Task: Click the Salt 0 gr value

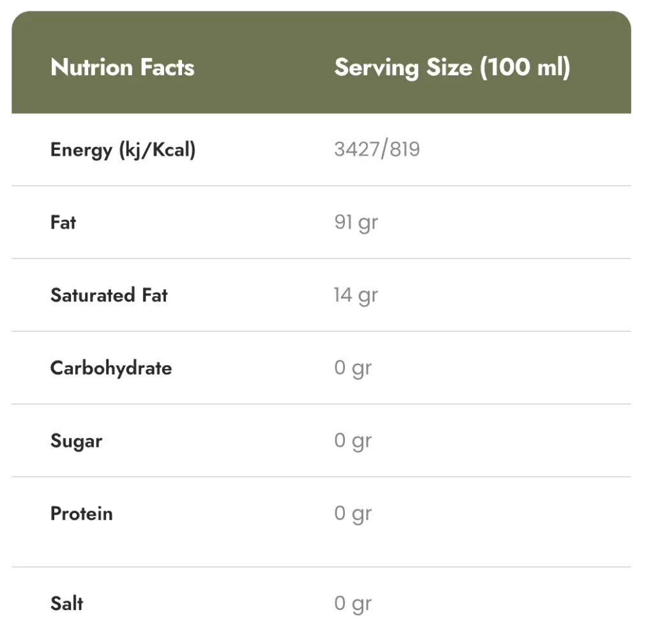Action: [x=353, y=604]
